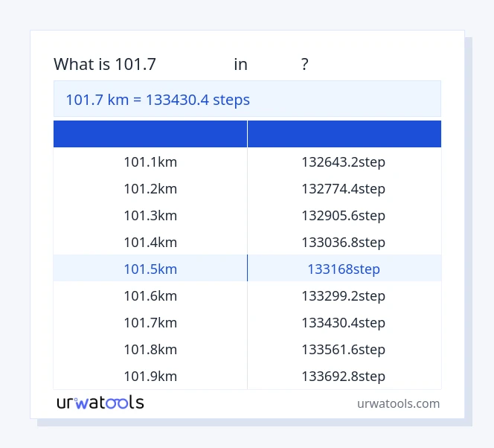The height and width of the screenshot is (448, 494).
Task: Click the 101.7km table cell
Action: pos(150,322)
